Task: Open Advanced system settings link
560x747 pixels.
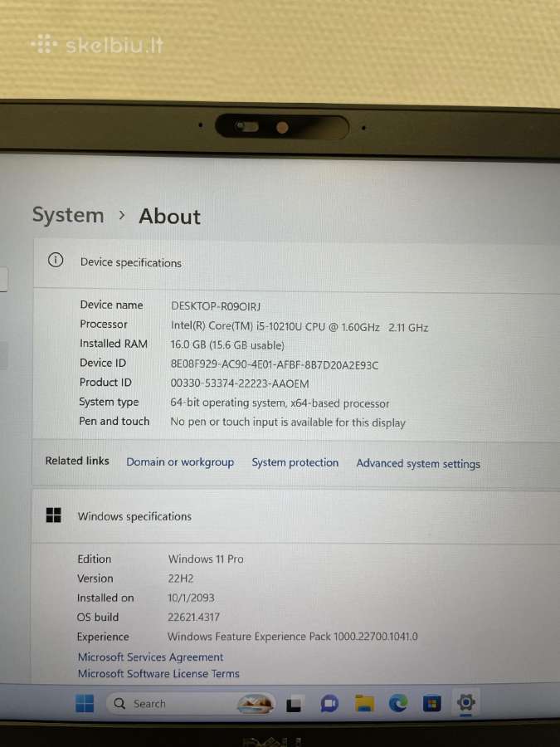Action: (418, 463)
